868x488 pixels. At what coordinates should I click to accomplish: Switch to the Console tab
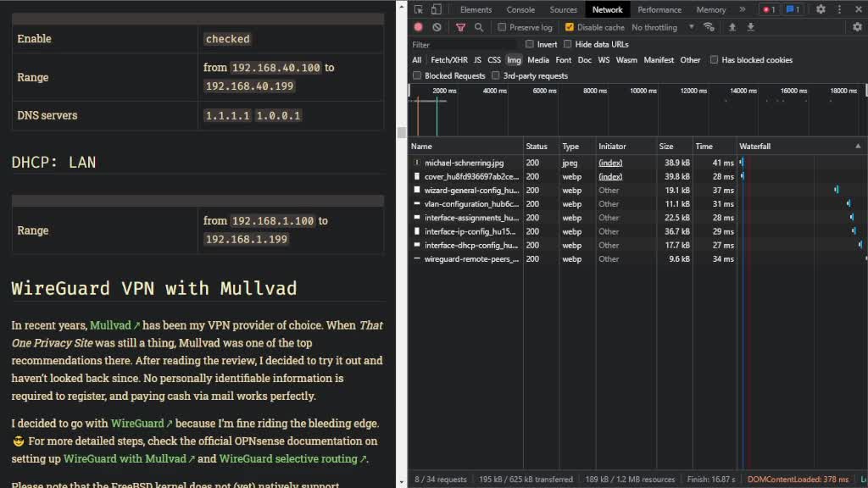click(x=520, y=9)
